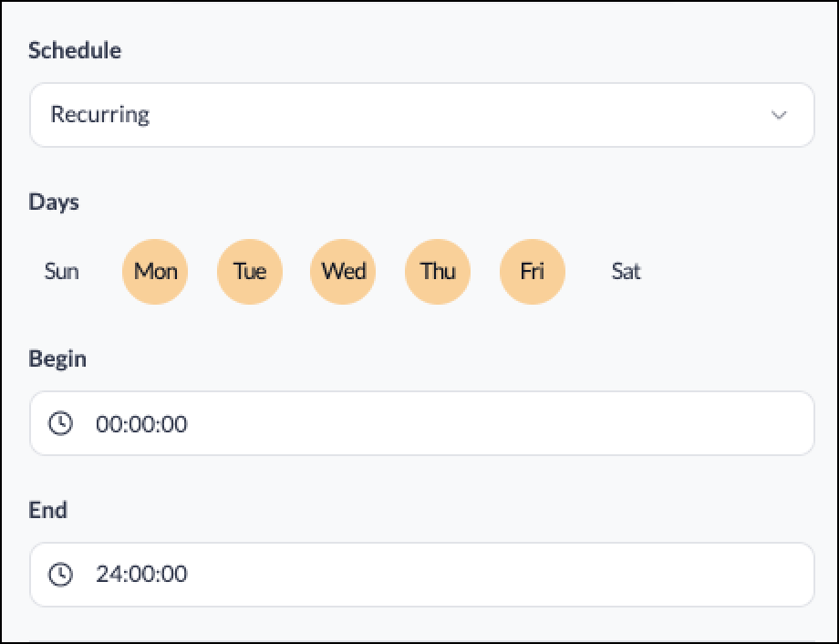
Task: Enable Sat in the Days selector
Action: pos(626,272)
